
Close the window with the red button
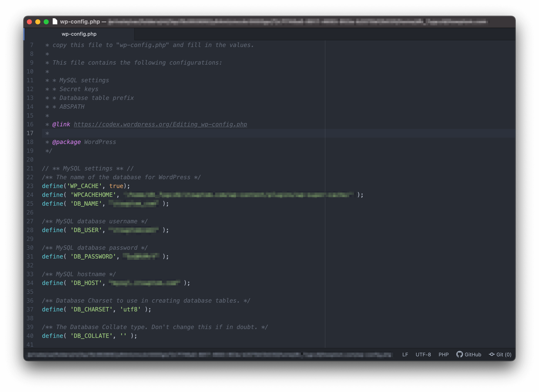(29, 22)
